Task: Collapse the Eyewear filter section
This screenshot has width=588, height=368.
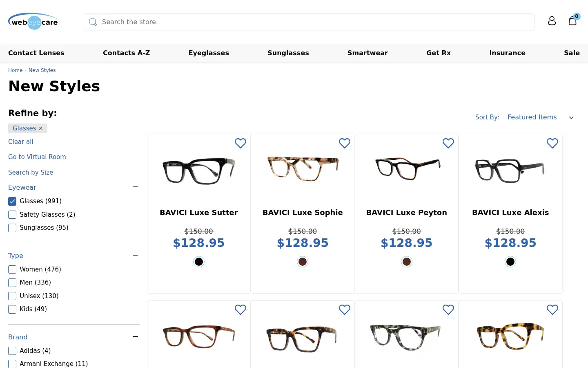Action: click(x=136, y=187)
